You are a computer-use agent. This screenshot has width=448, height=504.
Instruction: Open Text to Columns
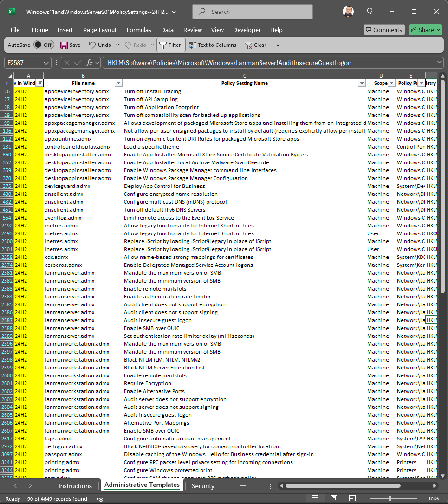pyautogui.click(x=213, y=45)
